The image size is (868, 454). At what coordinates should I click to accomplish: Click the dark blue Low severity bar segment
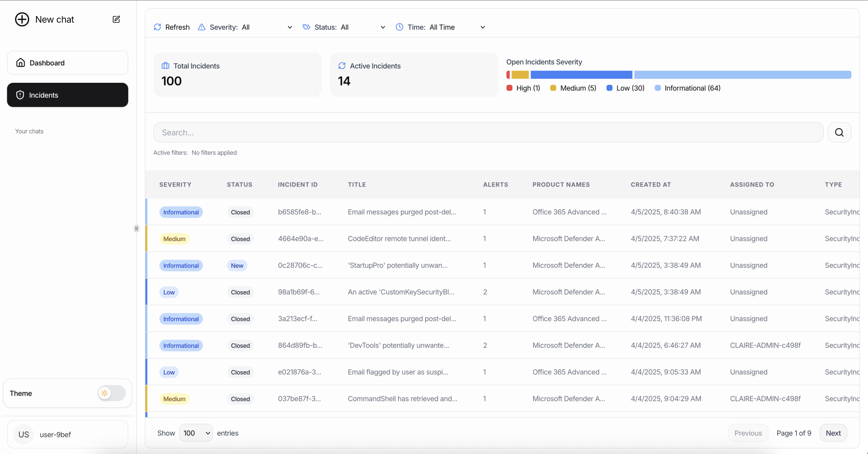coord(581,75)
